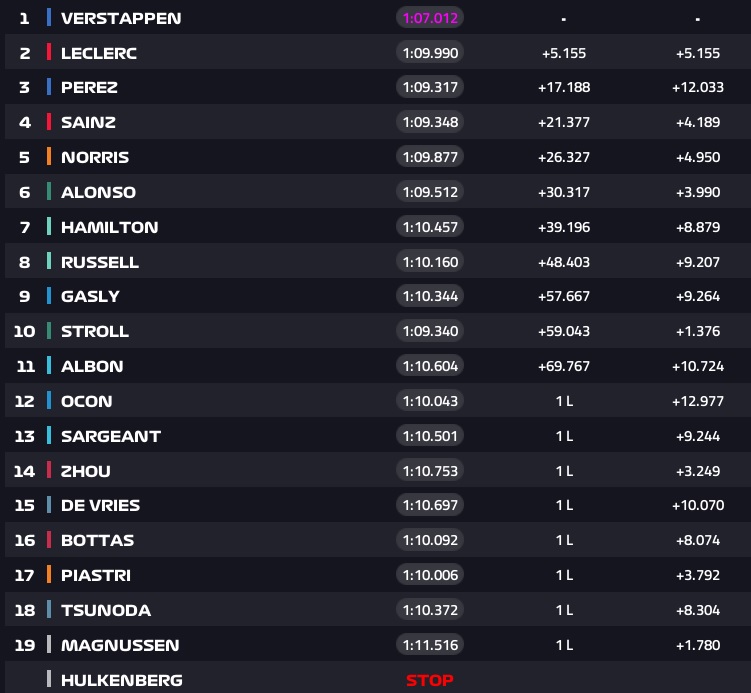The width and height of the screenshot is (751, 693).
Task: Click the red STOP status for Hulkenberg
Action: click(x=430, y=680)
